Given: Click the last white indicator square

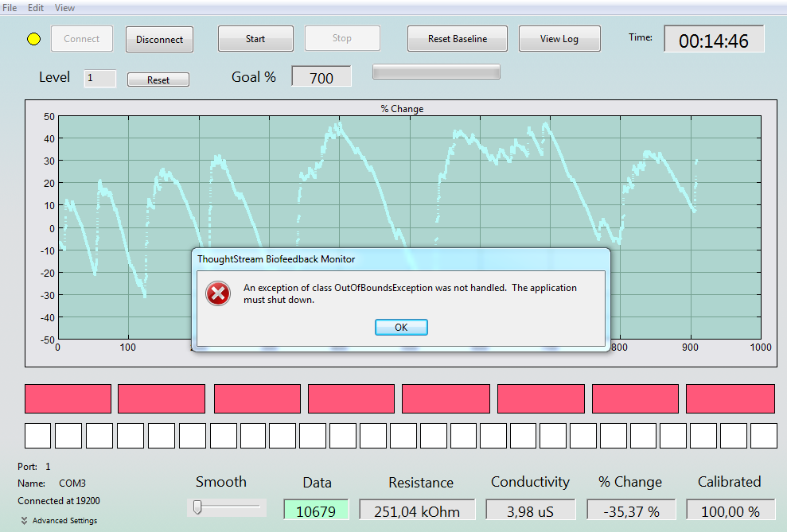Looking at the screenshot, I should coord(764,435).
